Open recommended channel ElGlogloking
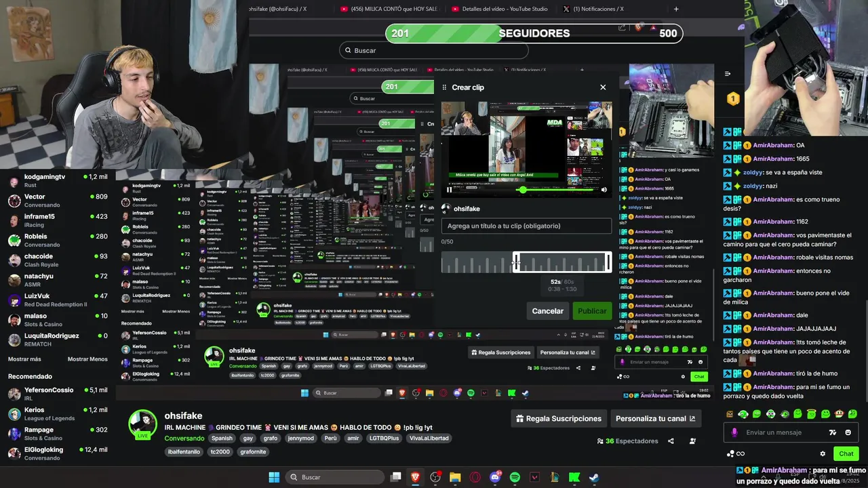The height and width of the screenshot is (488, 868). (x=57, y=453)
